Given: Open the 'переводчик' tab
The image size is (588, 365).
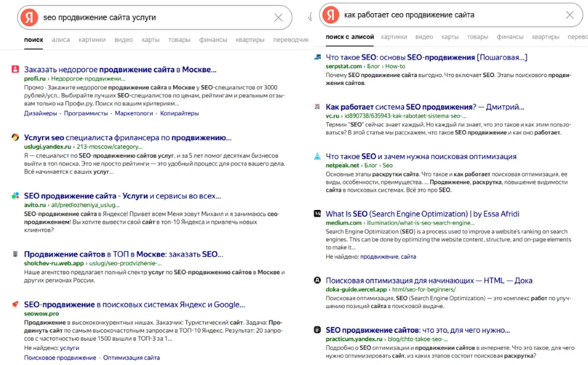Looking at the screenshot, I should [x=291, y=39].
